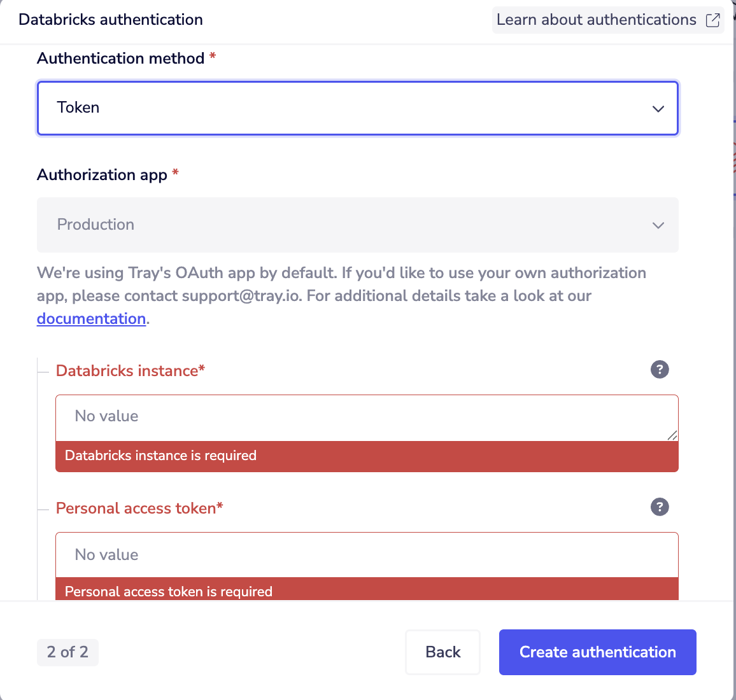Click the Databricks authentication dialog title
Viewport: 736px width, 700px height.
[111, 20]
